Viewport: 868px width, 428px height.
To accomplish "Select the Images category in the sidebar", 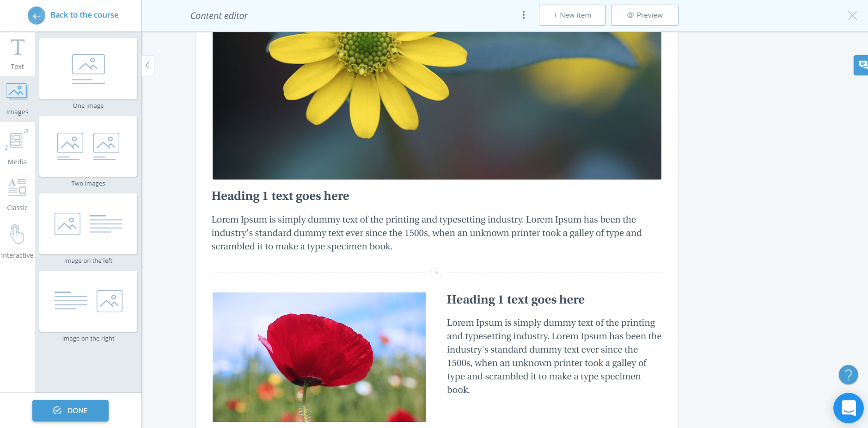I will [x=18, y=99].
